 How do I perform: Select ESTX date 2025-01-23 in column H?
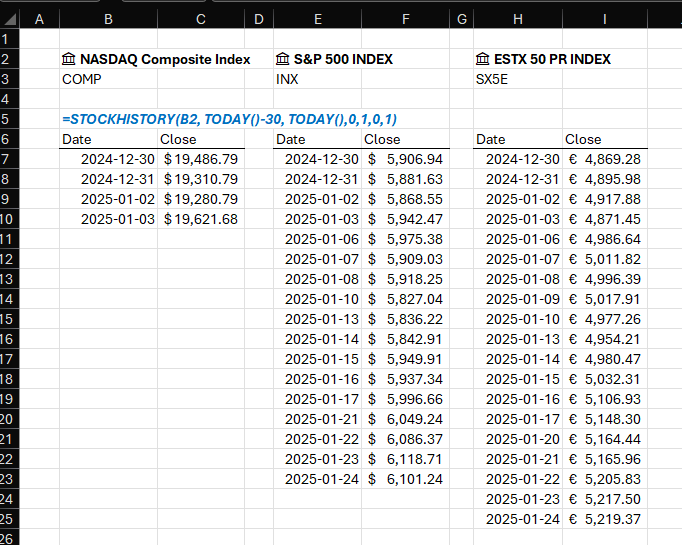click(x=518, y=499)
